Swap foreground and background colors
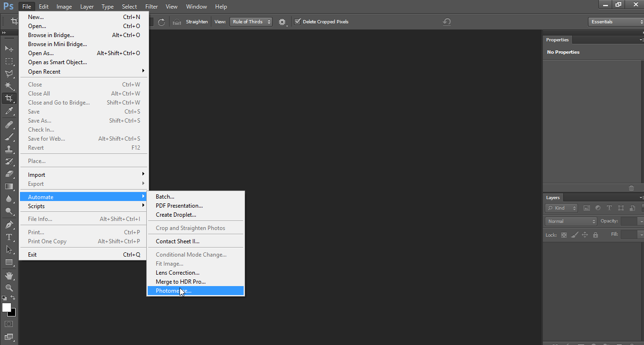The image size is (644, 345). coord(13,298)
